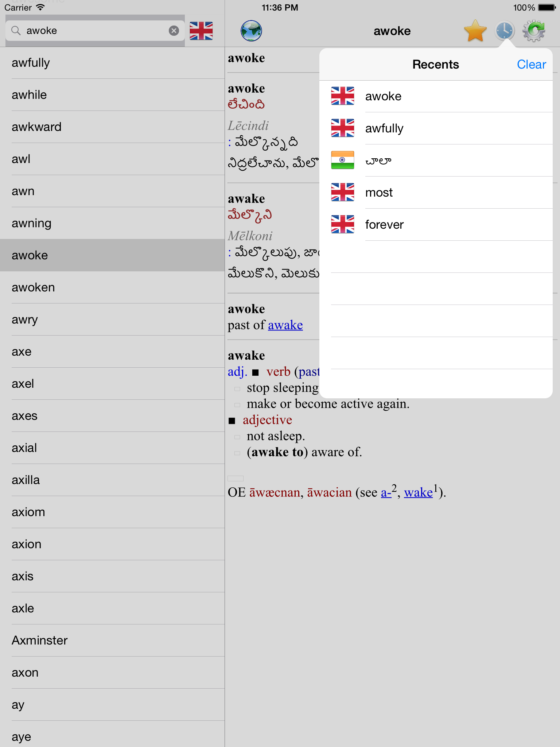This screenshot has height=747, width=560.
Task: Select awry in word list
Action: coord(112,320)
